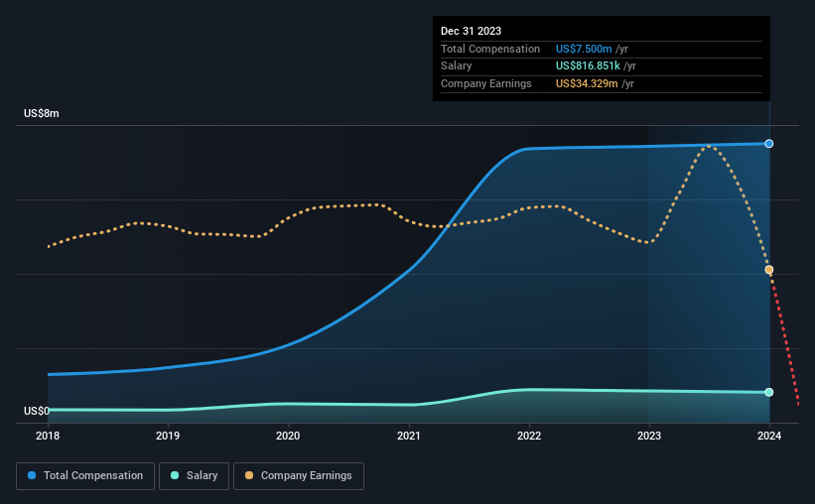Click the teal Salary data point
The height and width of the screenshot is (504, 815).
pos(768,392)
